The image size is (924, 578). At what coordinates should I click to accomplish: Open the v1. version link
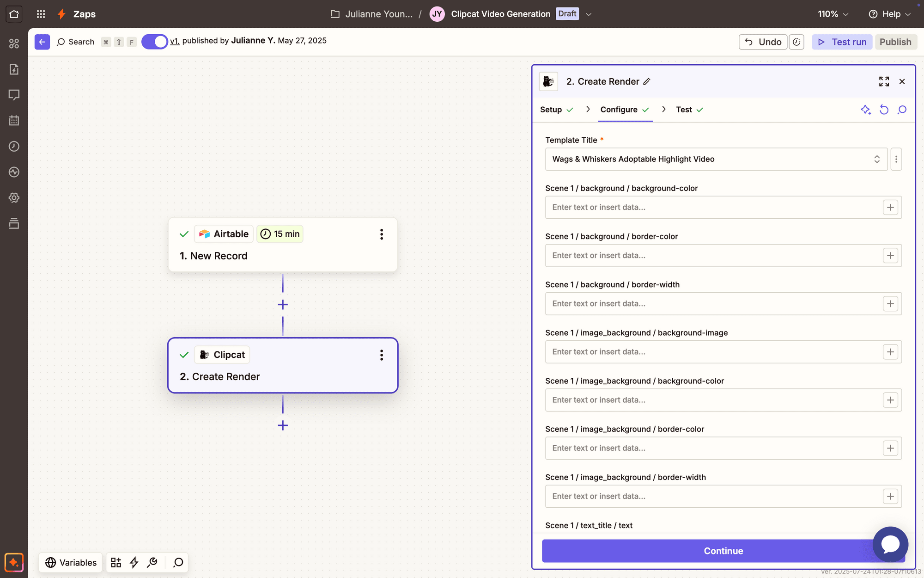coord(175,41)
